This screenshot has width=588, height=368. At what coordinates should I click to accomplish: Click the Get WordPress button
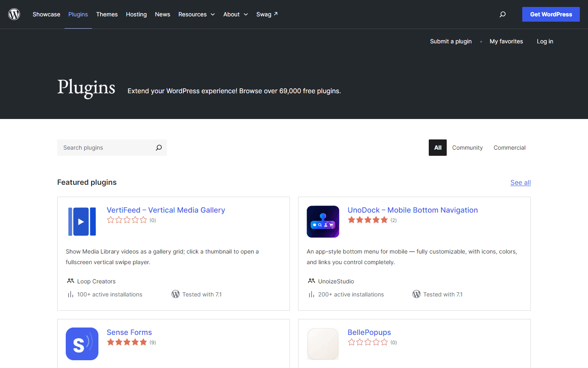(x=551, y=14)
